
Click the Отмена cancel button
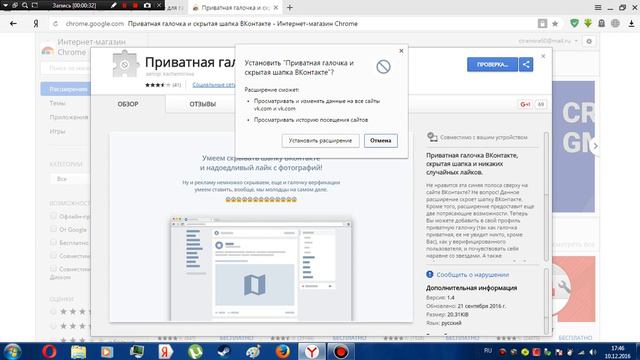(x=380, y=140)
